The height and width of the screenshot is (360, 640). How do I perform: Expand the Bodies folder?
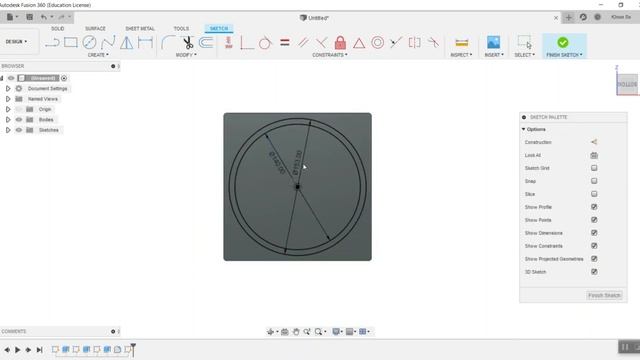tap(8, 120)
